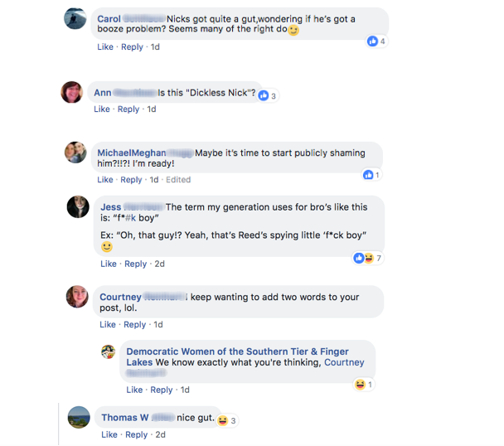
Task: Click Carol's profile avatar
Action: click(75, 18)
